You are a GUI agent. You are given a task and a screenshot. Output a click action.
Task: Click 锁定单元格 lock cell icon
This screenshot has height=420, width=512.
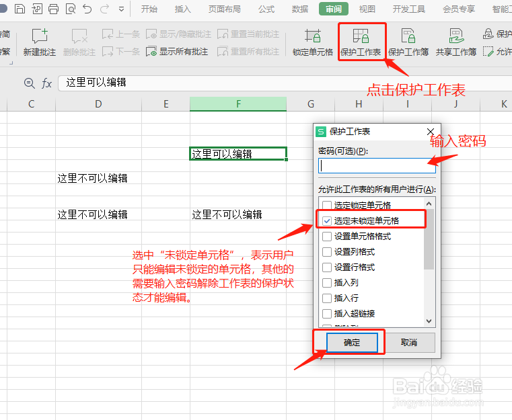coord(312,42)
